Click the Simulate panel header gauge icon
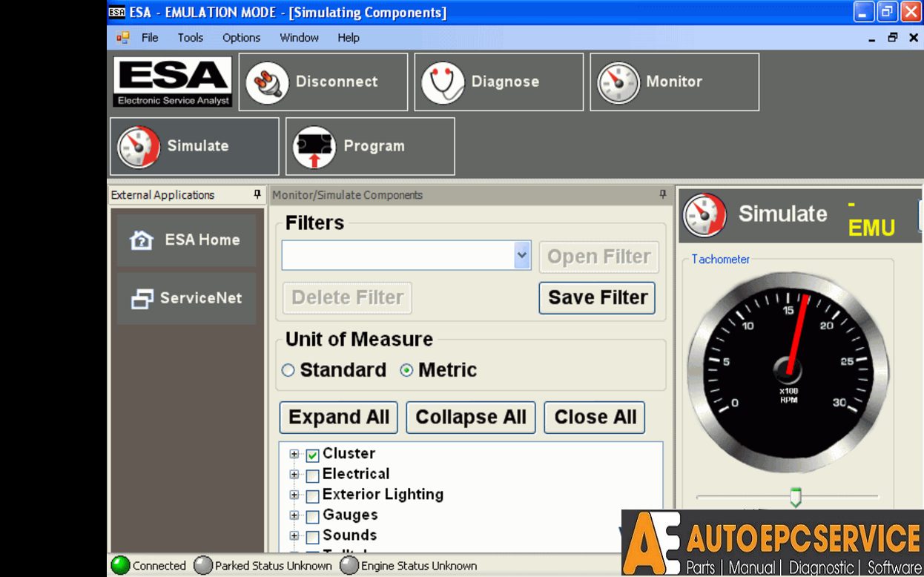This screenshot has height=577, width=924. pyautogui.click(x=704, y=215)
